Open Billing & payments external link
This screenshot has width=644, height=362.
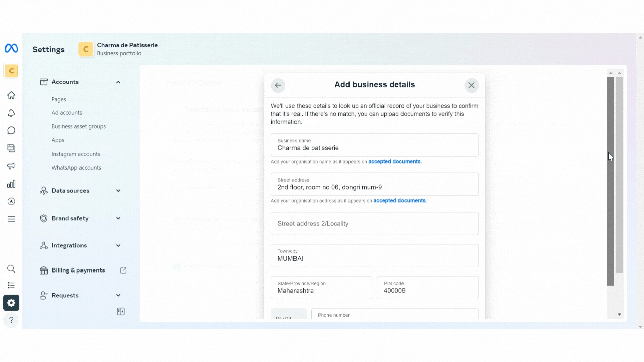click(x=123, y=270)
